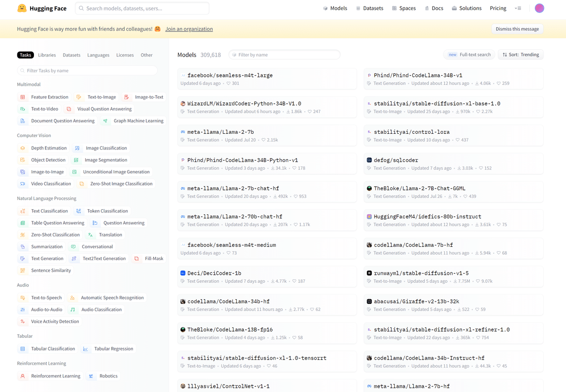This screenshot has width=566, height=392.
Task: Open Deci/DeciCoder-1b model card
Action: tap(267, 277)
